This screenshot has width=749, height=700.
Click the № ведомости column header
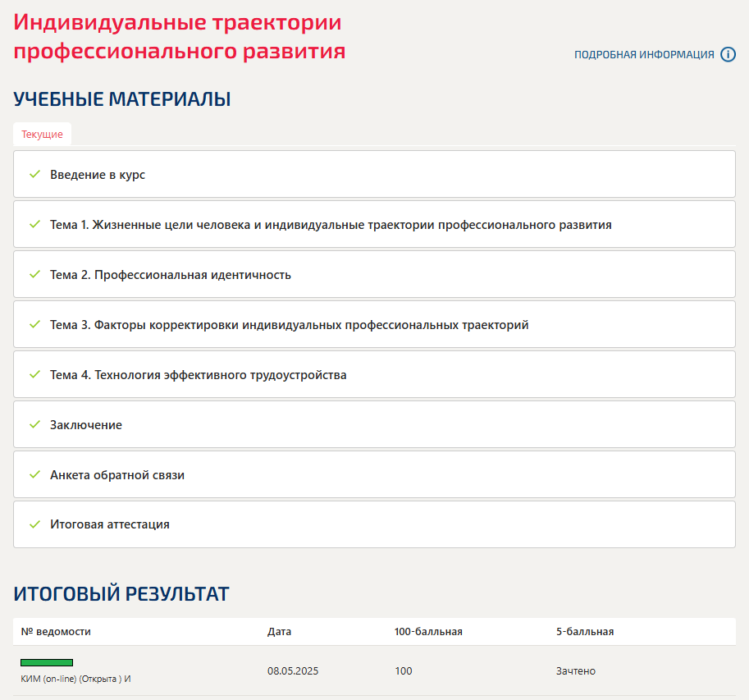pos(56,632)
